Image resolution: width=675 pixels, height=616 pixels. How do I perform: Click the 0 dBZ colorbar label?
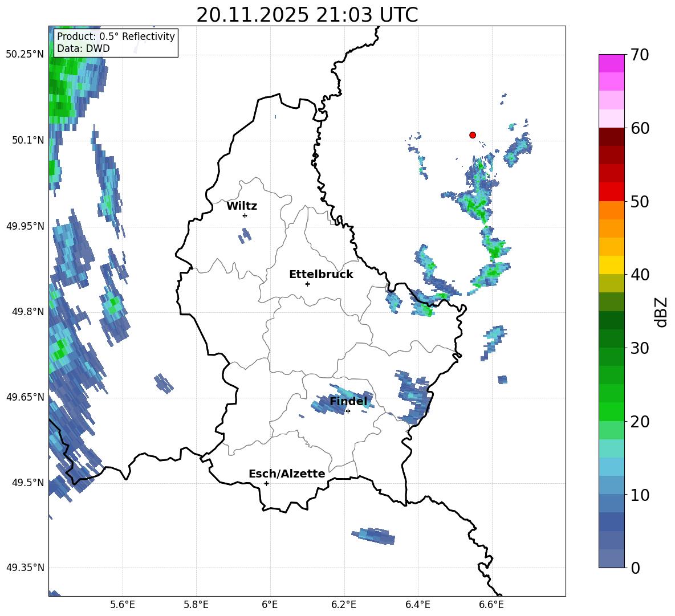click(635, 568)
